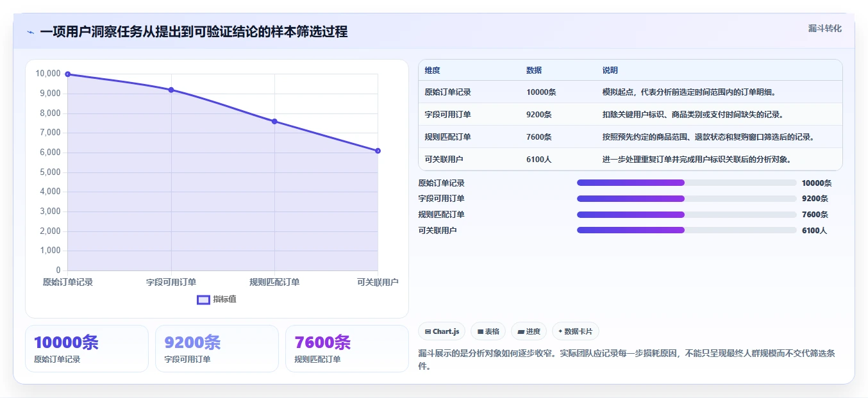
Task: Click the chart data point for 规则匹配订单
Action: 274,121
